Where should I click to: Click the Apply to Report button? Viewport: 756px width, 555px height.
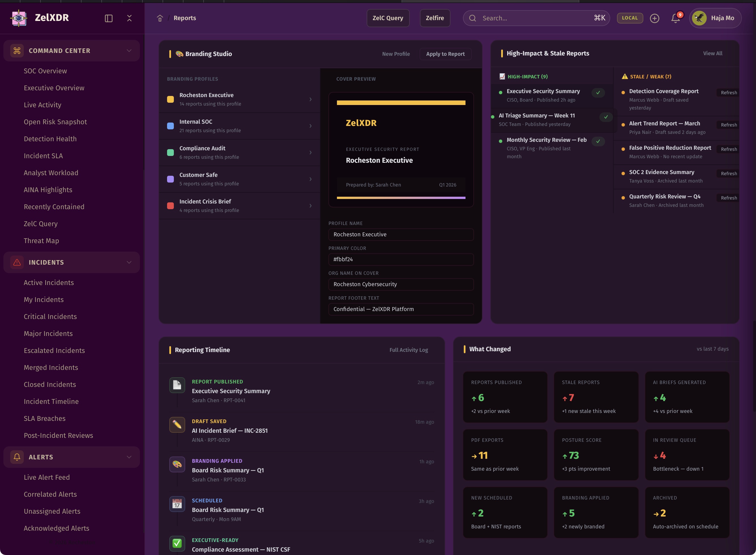tap(445, 54)
